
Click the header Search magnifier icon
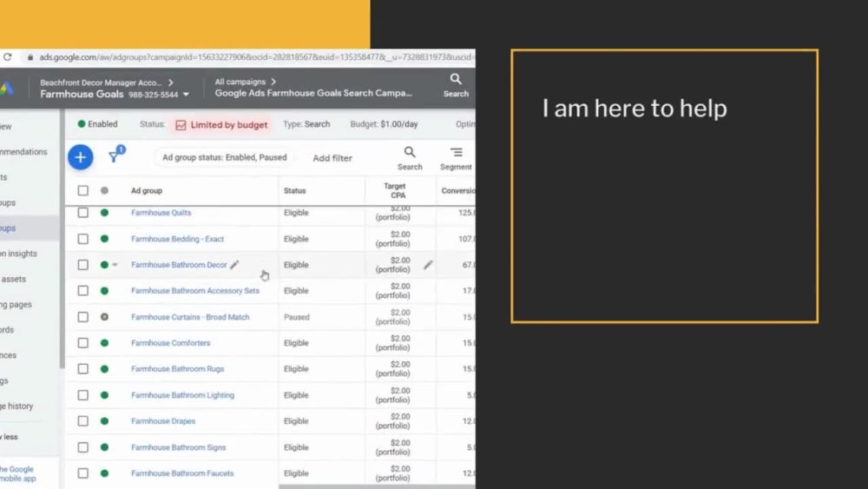click(x=456, y=79)
